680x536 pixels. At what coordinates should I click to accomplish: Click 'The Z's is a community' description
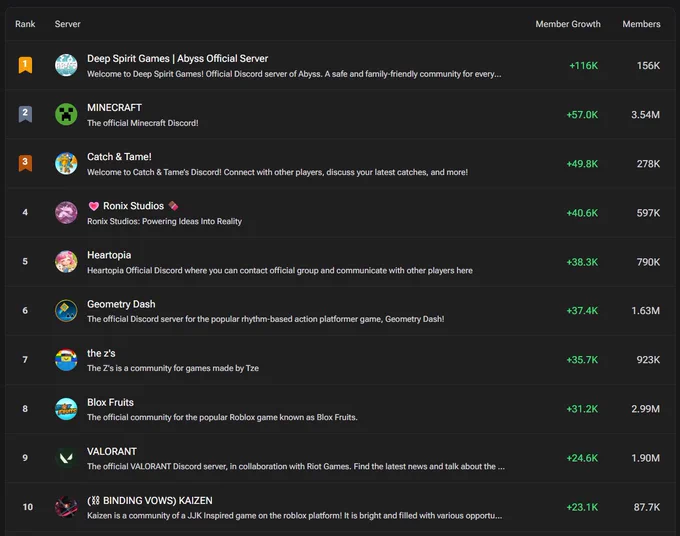(x=173, y=368)
